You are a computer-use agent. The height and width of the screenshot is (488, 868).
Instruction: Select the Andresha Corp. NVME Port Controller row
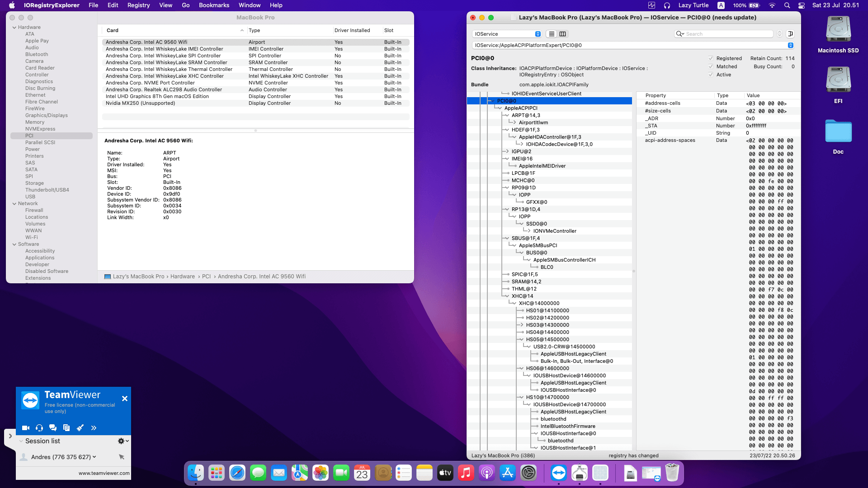[256, 83]
